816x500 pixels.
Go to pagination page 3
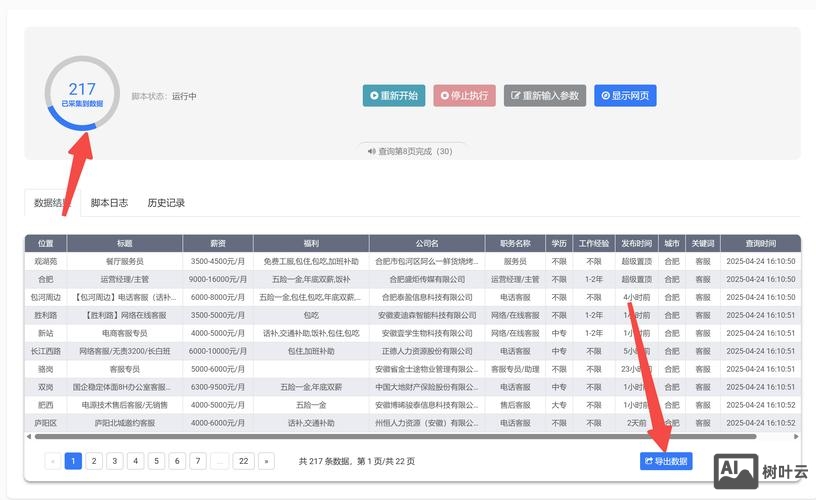click(114, 461)
